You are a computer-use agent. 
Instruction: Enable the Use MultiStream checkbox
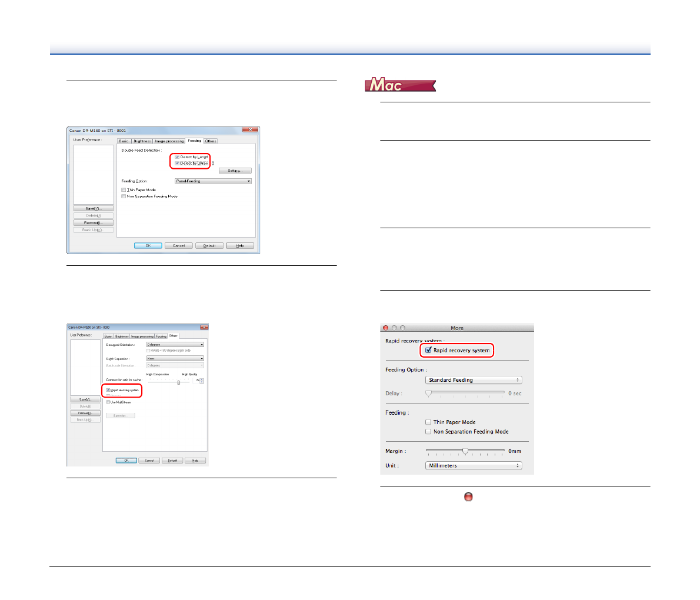tap(108, 402)
